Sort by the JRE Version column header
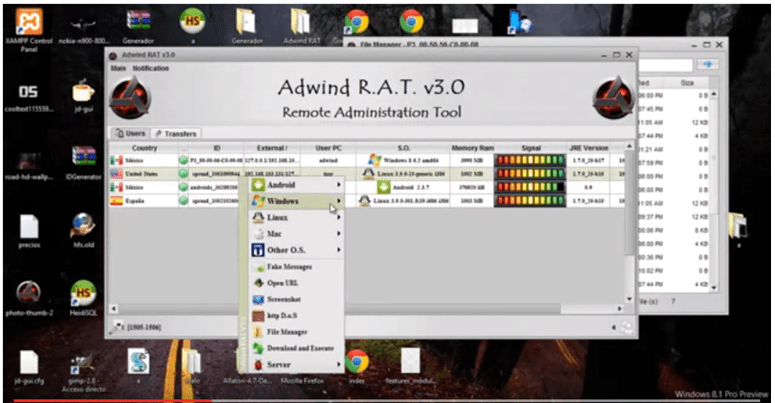 [x=588, y=148]
